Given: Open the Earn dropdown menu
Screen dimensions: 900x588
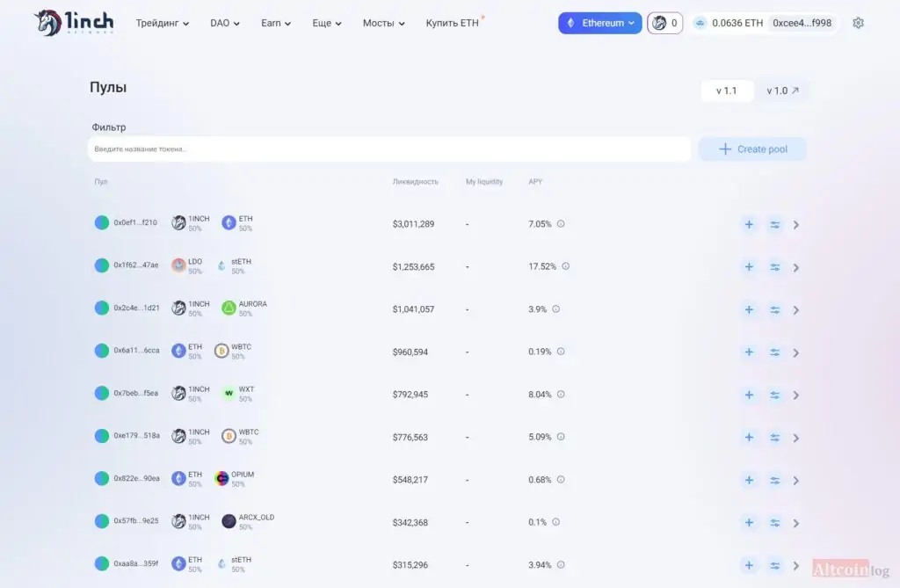Looking at the screenshot, I should click(276, 23).
